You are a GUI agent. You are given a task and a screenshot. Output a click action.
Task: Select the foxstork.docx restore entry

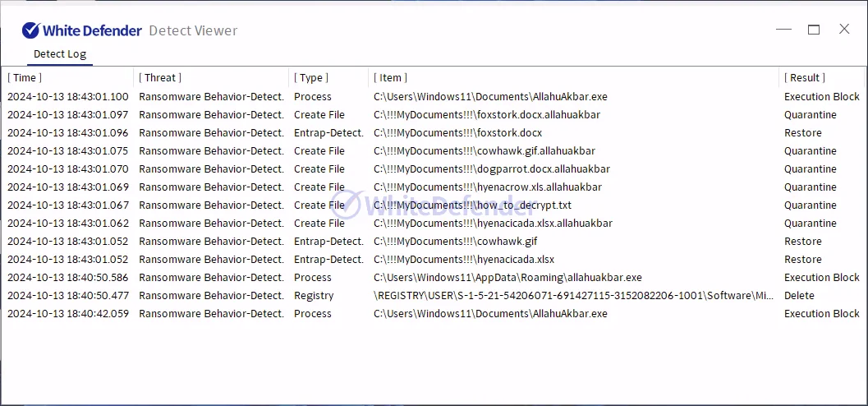(457, 133)
